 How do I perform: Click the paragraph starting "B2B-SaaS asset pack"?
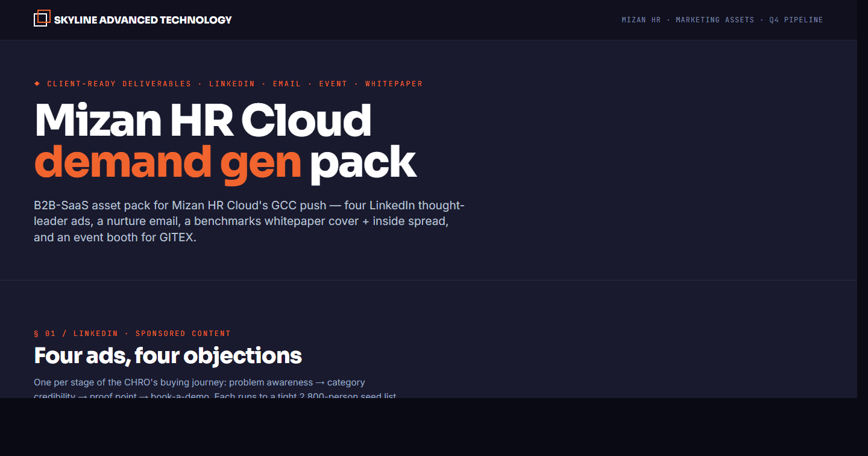[x=249, y=221]
